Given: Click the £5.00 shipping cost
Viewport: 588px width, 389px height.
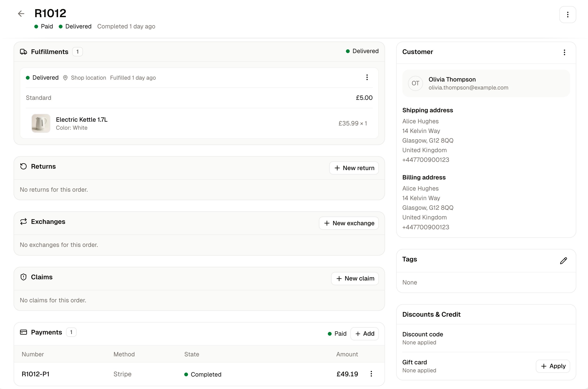Looking at the screenshot, I should pos(364,98).
